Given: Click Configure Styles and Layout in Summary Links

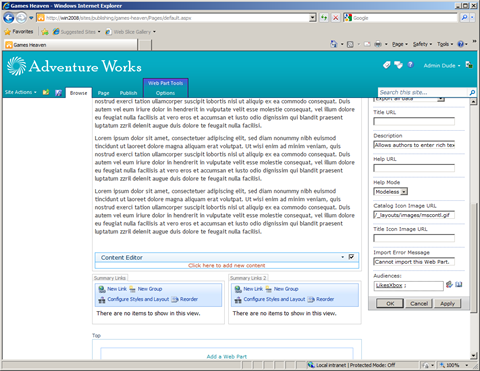Looking at the screenshot, I should pos(138,299).
